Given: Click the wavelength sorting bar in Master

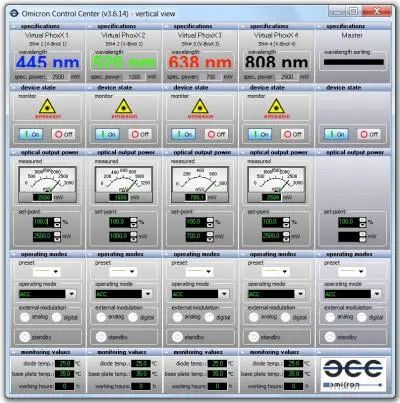Looking at the screenshot, I should pos(354,62).
